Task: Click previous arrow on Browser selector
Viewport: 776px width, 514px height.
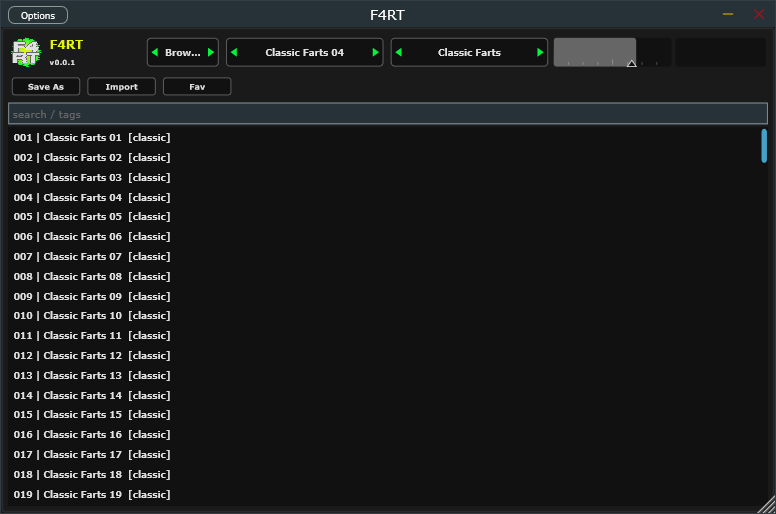Action: point(155,52)
